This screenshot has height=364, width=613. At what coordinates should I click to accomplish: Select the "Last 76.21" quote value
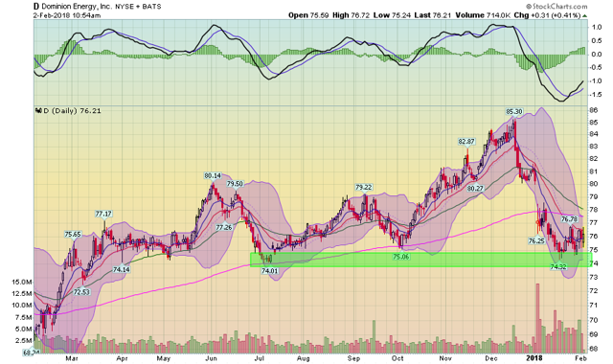point(433,15)
